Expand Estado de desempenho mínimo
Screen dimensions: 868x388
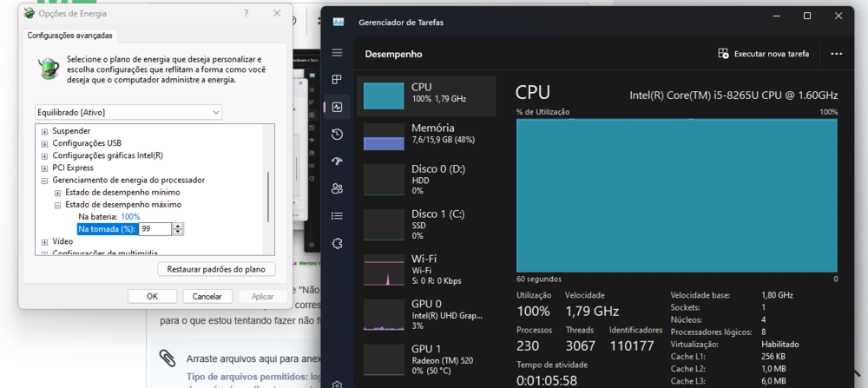coord(57,193)
